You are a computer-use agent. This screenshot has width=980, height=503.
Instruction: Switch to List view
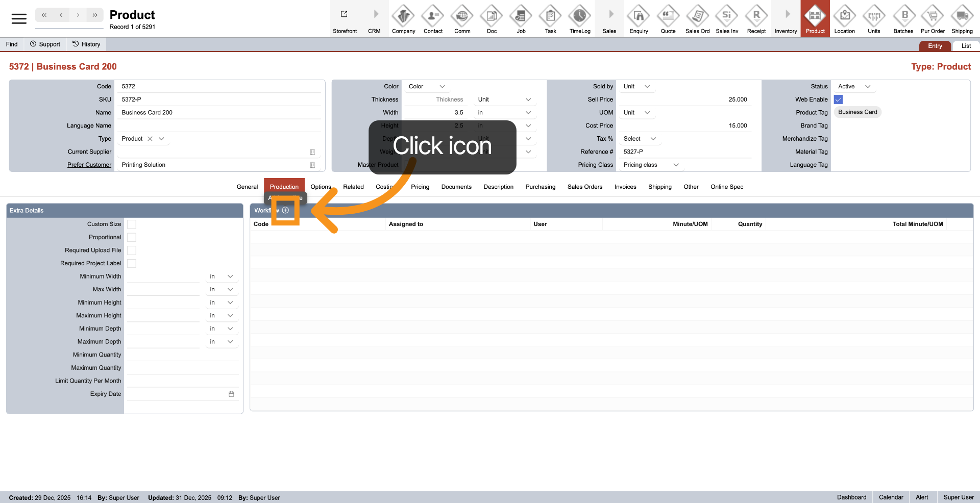pos(966,46)
